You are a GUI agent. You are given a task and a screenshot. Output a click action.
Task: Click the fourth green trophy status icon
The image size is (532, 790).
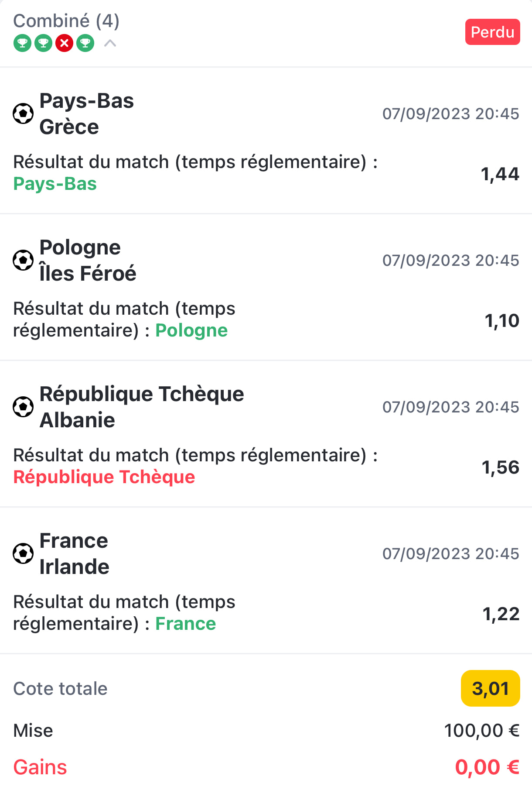click(x=85, y=43)
